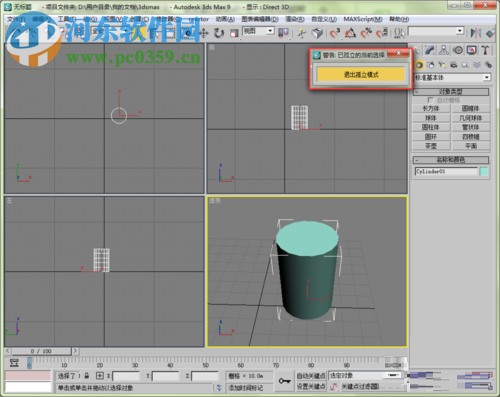This screenshot has height=397, width=500.
Task: Step the time slider forward one frame
Action: click(x=75, y=351)
